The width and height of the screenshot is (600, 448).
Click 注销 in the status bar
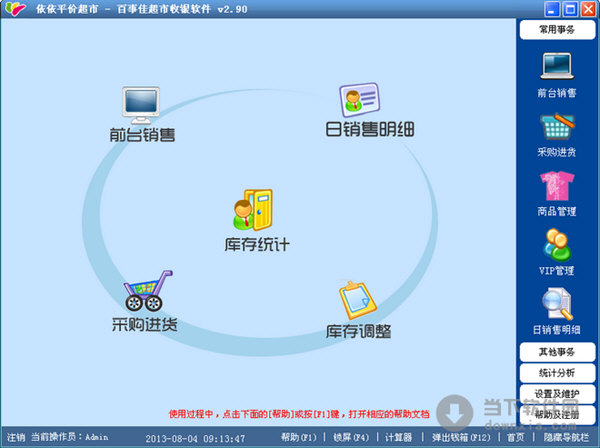15,438
